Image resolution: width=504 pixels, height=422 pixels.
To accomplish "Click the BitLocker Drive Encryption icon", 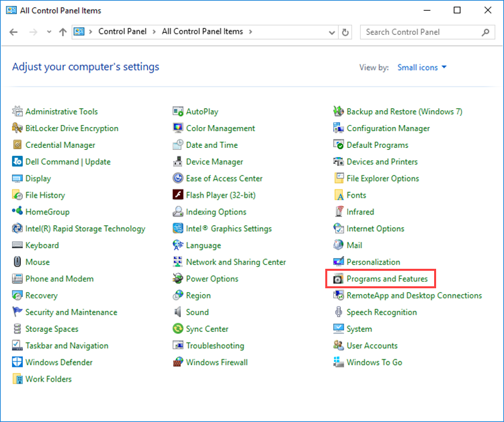I will 17,128.
